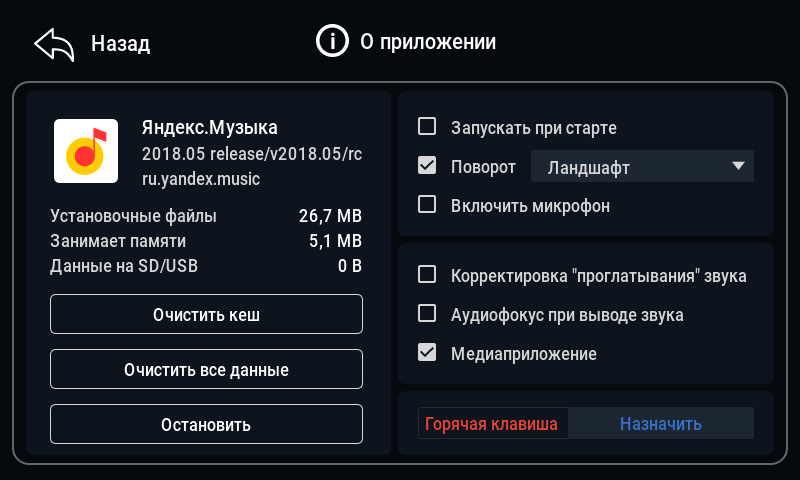Click the Yandex Music app icon
800x480 pixels.
coord(85,151)
